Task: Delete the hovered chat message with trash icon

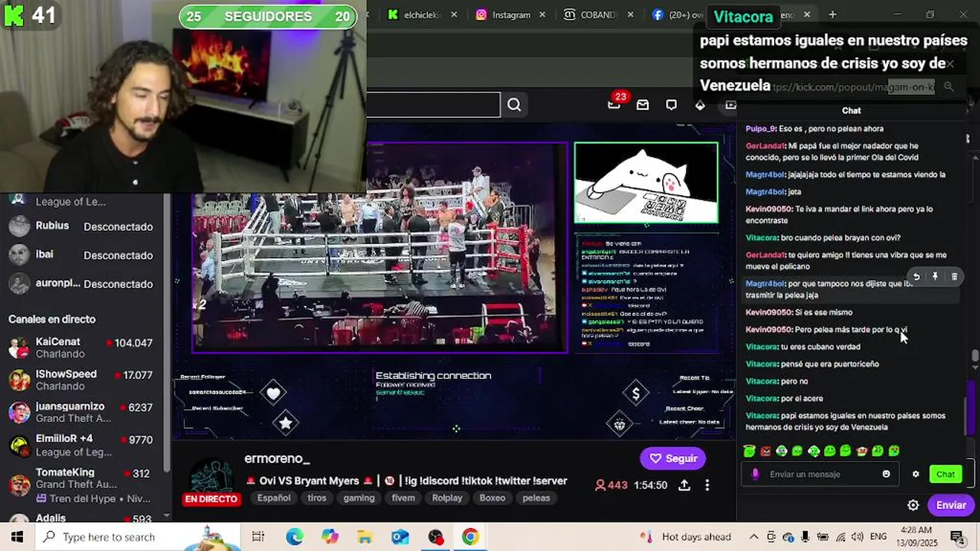Action: point(954,276)
